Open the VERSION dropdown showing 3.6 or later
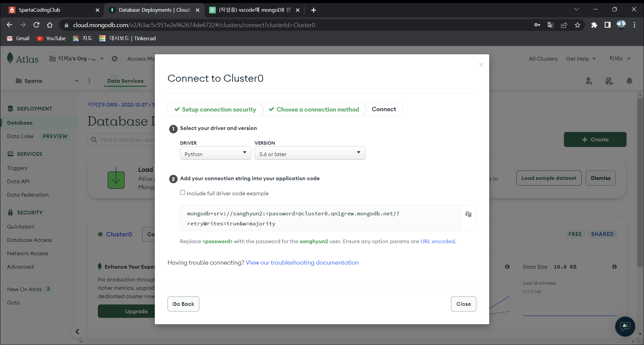Viewport: 644px width, 345px height. 309,153
